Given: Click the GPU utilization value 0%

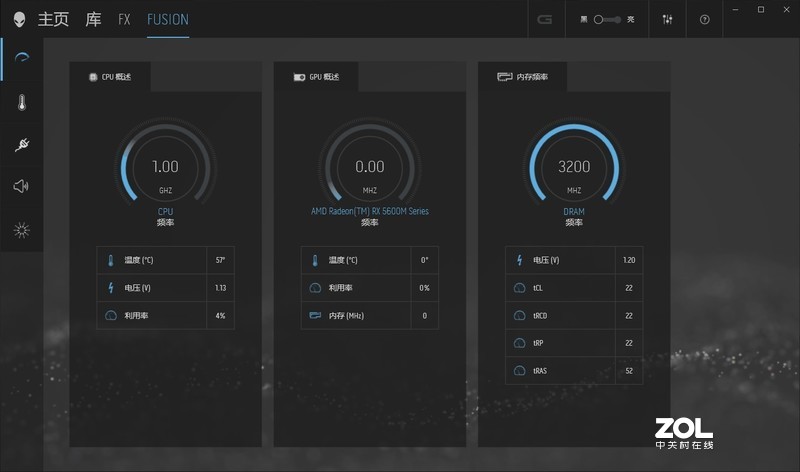Looking at the screenshot, I should click(424, 288).
